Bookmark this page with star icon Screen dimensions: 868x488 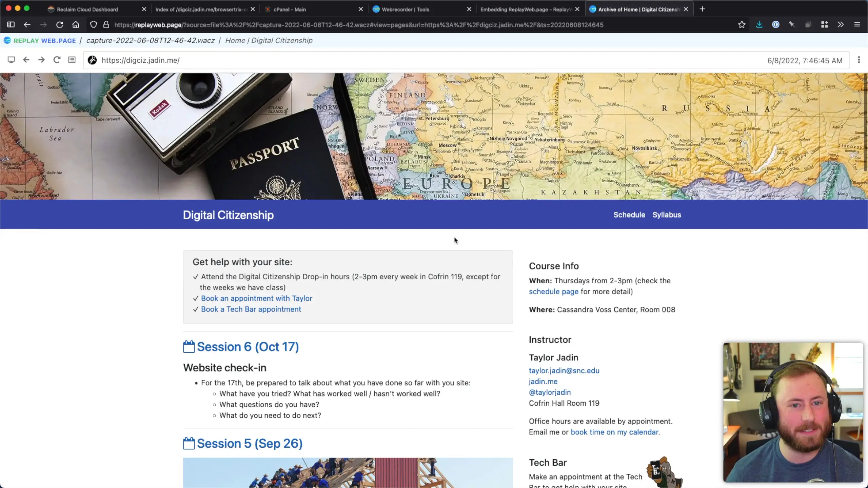pyautogui.click(x=742, y=25)
